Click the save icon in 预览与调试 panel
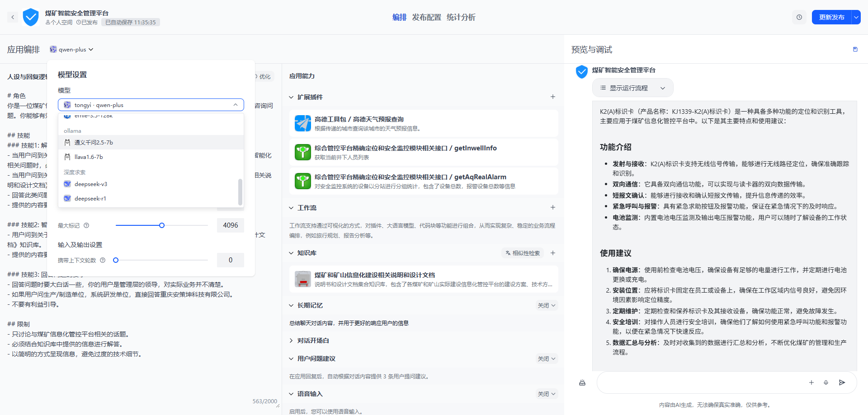Image resolution: width=868 pixels, height=415 pixels. [x=855, y=49]
